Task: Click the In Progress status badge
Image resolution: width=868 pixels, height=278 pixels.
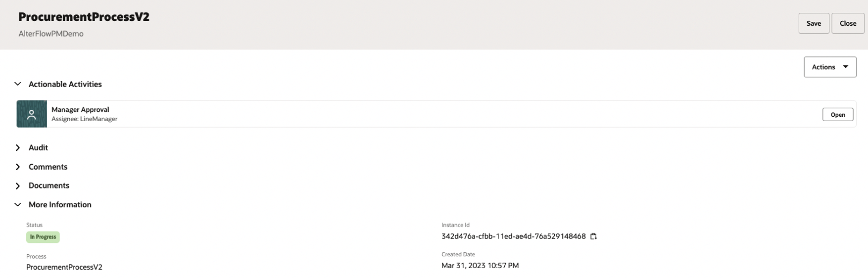Action: click(43, 237)
